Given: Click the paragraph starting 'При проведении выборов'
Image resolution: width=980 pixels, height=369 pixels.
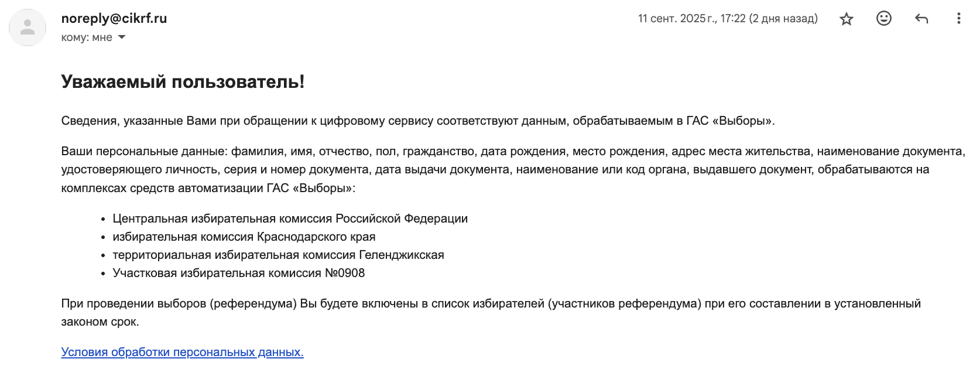Looking at the screenshot, I should point(491,303).
